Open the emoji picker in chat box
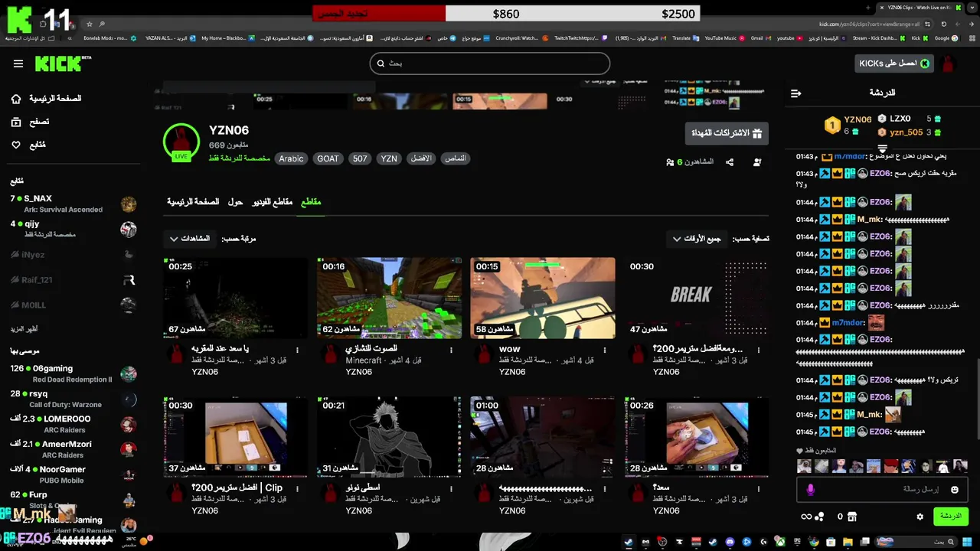The image size is (980, 551). point(955,489)
